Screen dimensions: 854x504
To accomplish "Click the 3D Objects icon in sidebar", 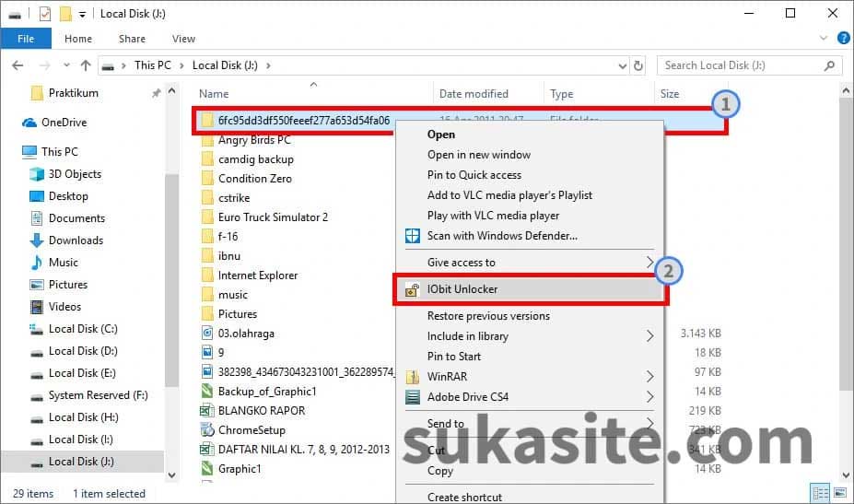I will (x=37, y=174).
